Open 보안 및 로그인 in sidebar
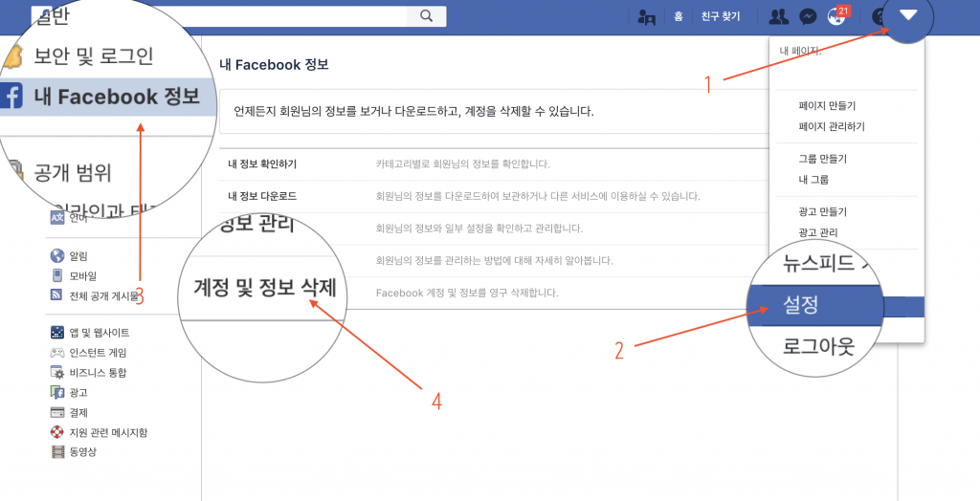 point(94,56)
